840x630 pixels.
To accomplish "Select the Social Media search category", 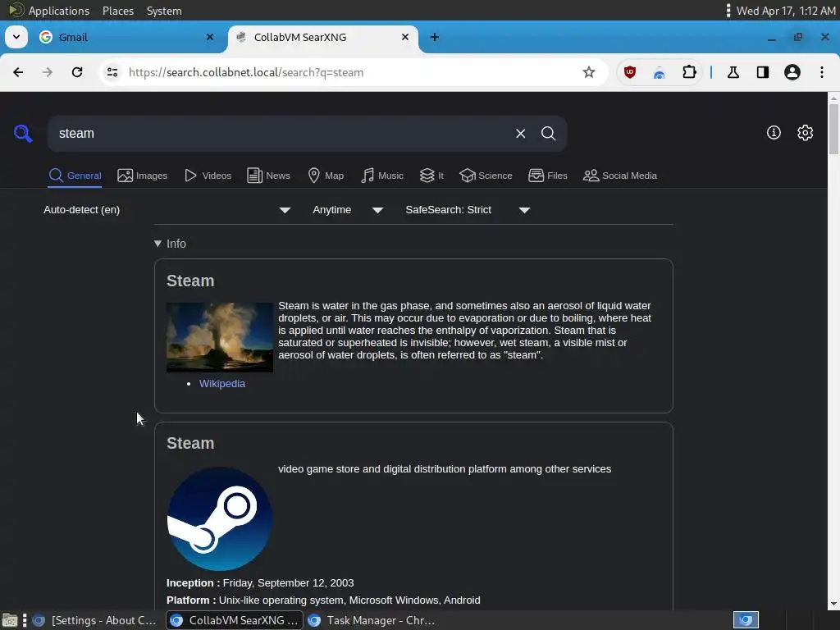I will pos(620,176).
